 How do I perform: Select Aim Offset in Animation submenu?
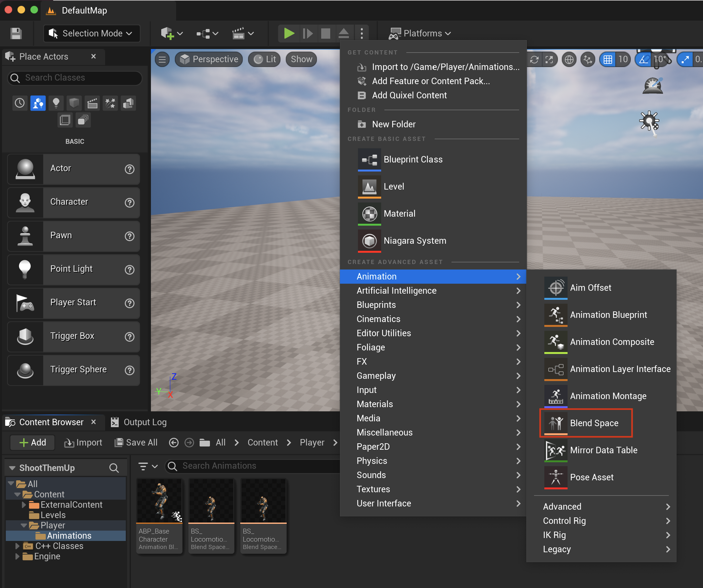601,288
